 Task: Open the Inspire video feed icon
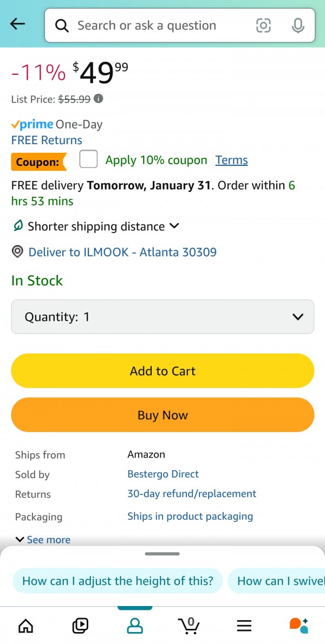click(x=80, y=626)
